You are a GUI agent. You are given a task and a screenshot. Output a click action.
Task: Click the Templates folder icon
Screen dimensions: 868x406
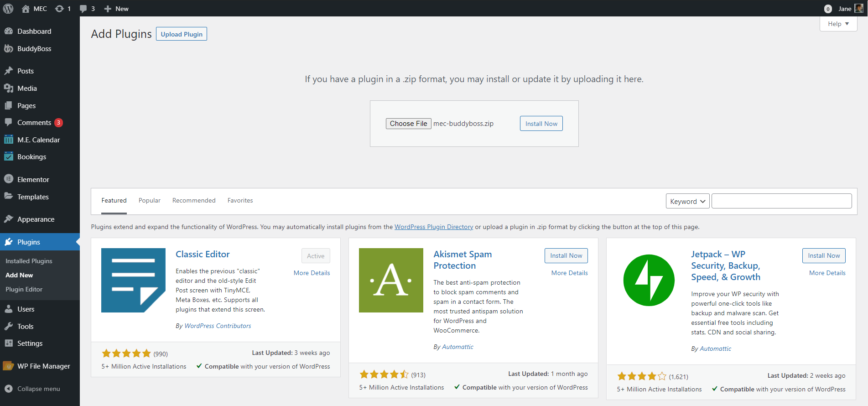click(x=9, y=196)
